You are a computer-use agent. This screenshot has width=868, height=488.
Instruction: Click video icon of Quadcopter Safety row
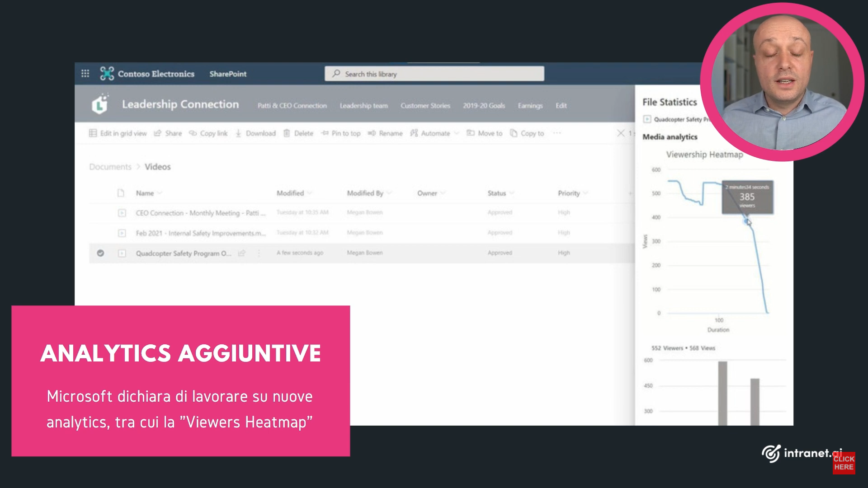(122, 253)
